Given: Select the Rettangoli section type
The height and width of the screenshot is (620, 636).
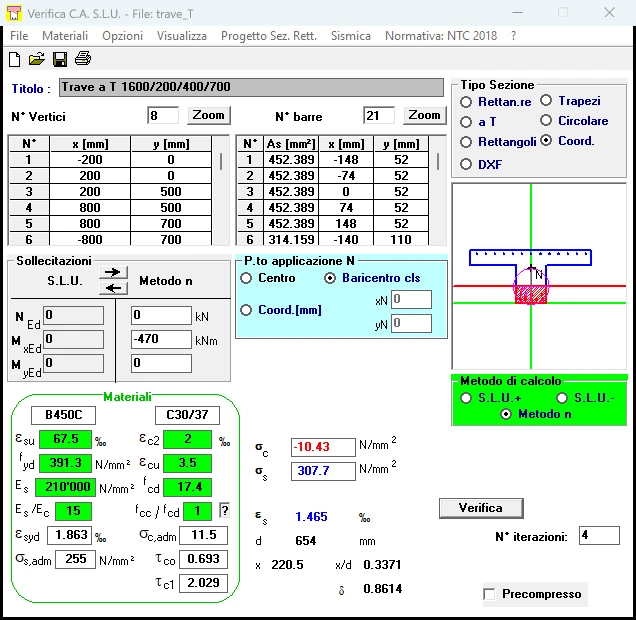Looking at the screenshot, I should coord(466,142).
